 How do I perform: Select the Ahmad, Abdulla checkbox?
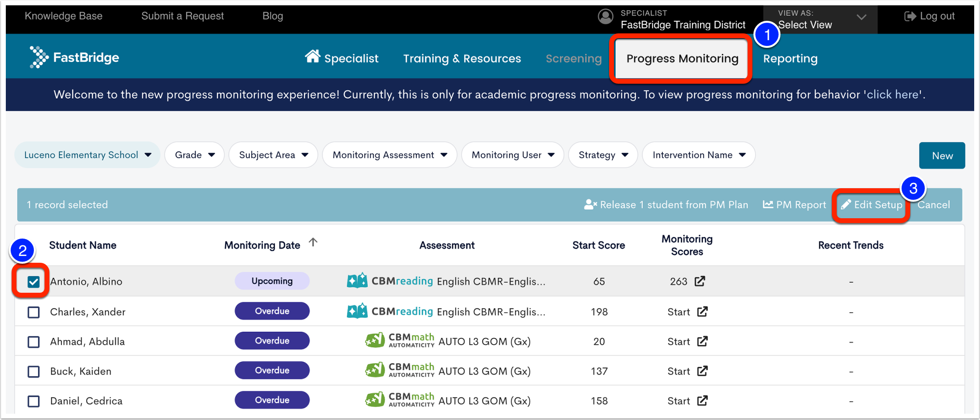pyautogui.click(x=33, y=342)
